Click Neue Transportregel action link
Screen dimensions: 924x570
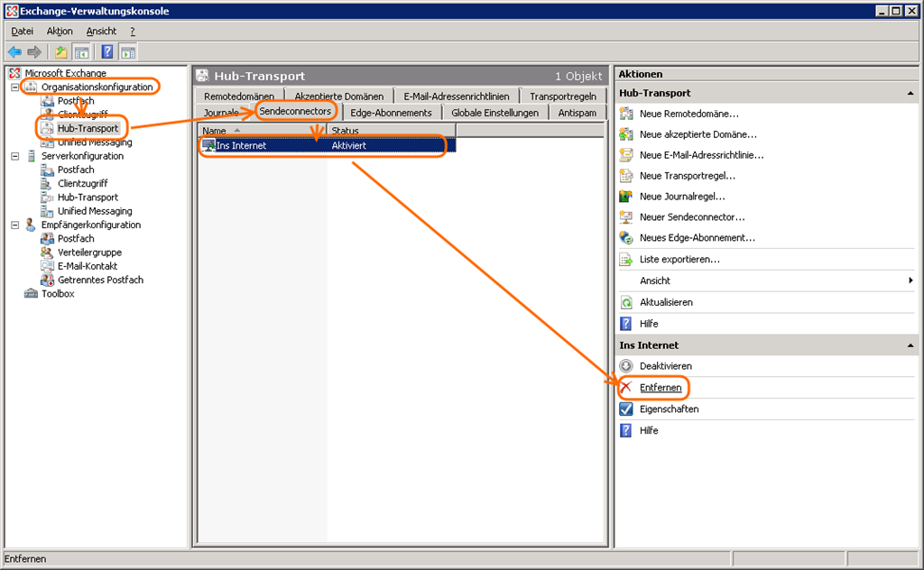click(687, 176)
